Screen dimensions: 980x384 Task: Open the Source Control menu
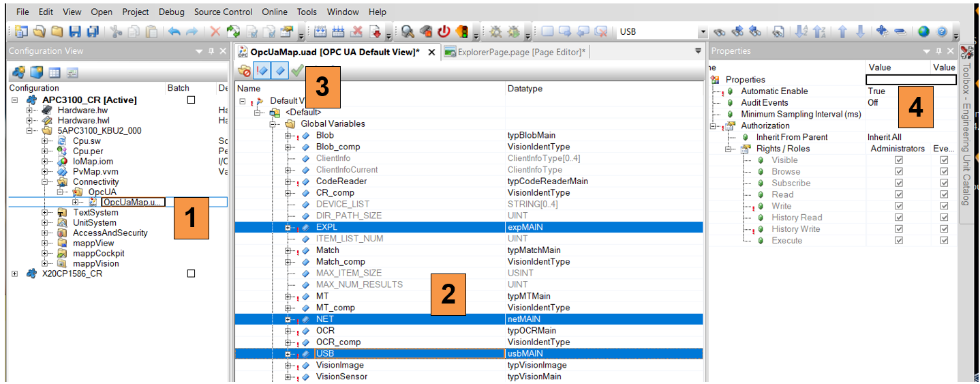(x=223, y=12)
